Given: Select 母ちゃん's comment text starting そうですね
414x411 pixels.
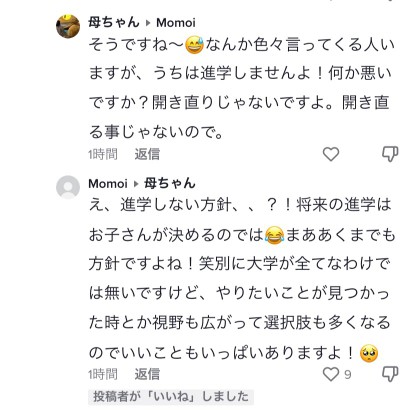Looking at the screenshot, I should [241, 88].
